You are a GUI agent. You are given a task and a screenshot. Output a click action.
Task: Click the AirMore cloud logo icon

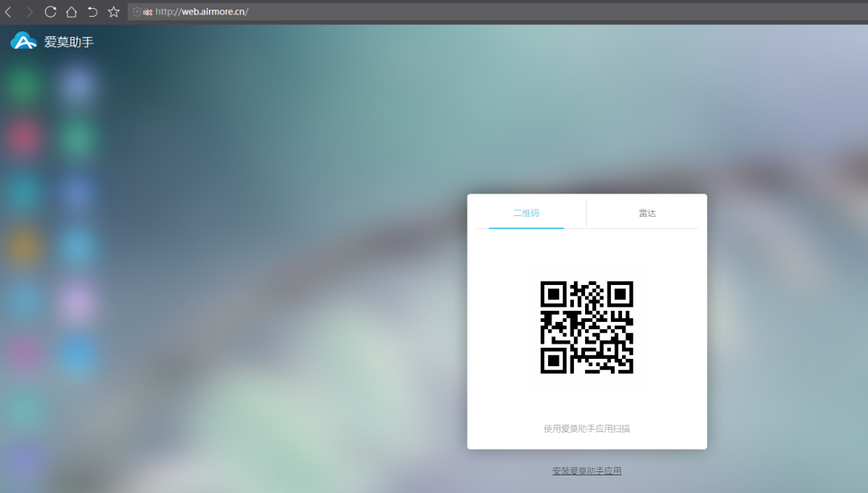click(23, 41)
